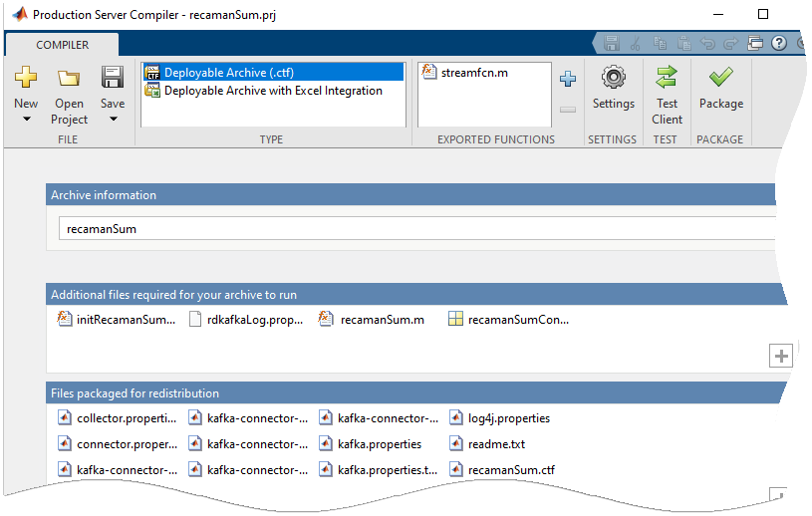
Task: Click the Save floppy disk icon
Action: [113, 79]
